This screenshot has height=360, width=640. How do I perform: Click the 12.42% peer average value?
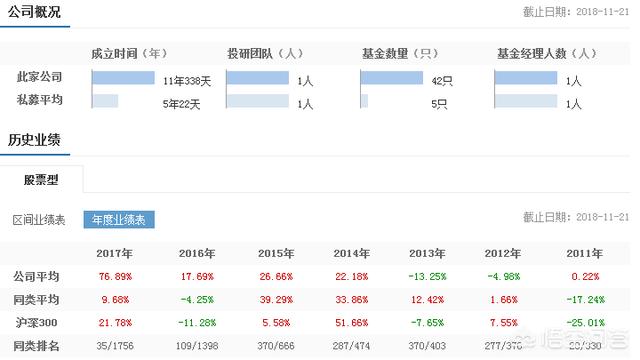coord(427,300)
